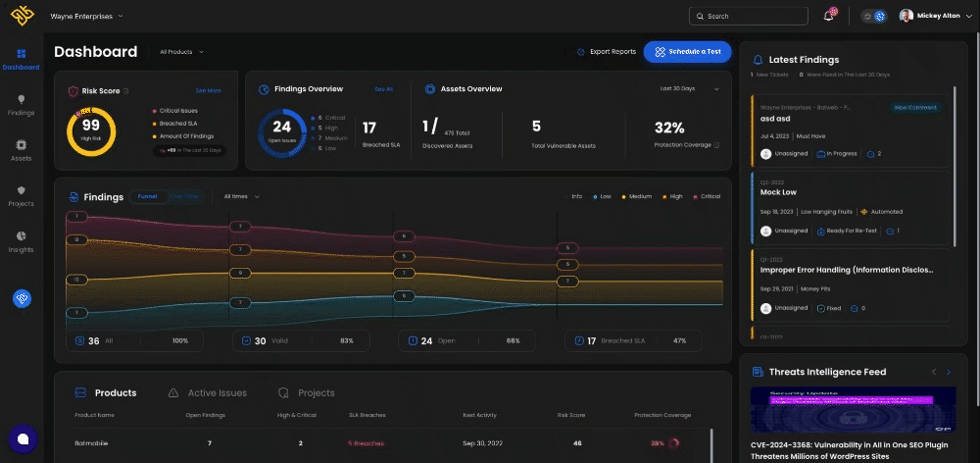Click Threats Intelligence Feed header icon
This screenshot has width=980, height=463.
tap(759, 372)
